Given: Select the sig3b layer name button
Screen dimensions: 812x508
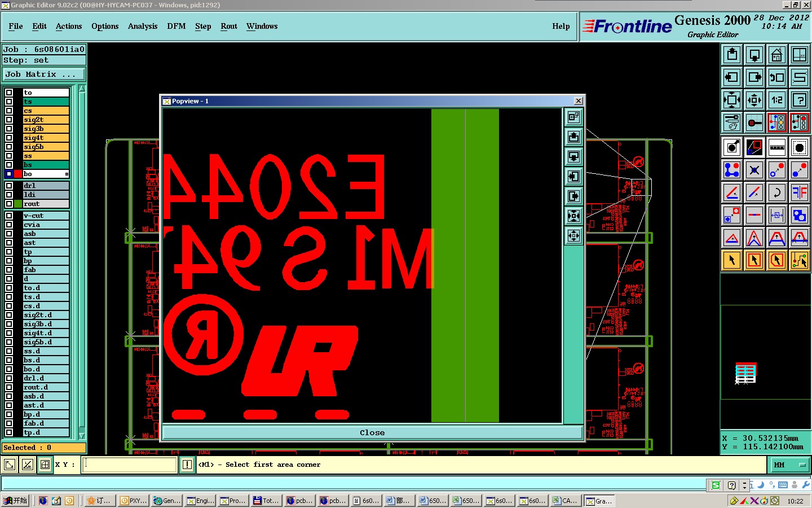Looking at the screenshot, I should (x=46, y=129).
